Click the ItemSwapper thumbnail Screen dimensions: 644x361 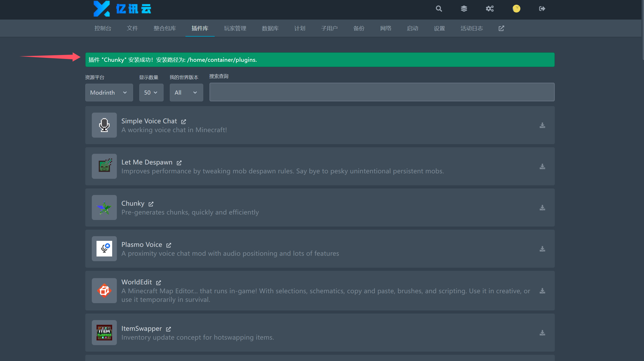104,333
